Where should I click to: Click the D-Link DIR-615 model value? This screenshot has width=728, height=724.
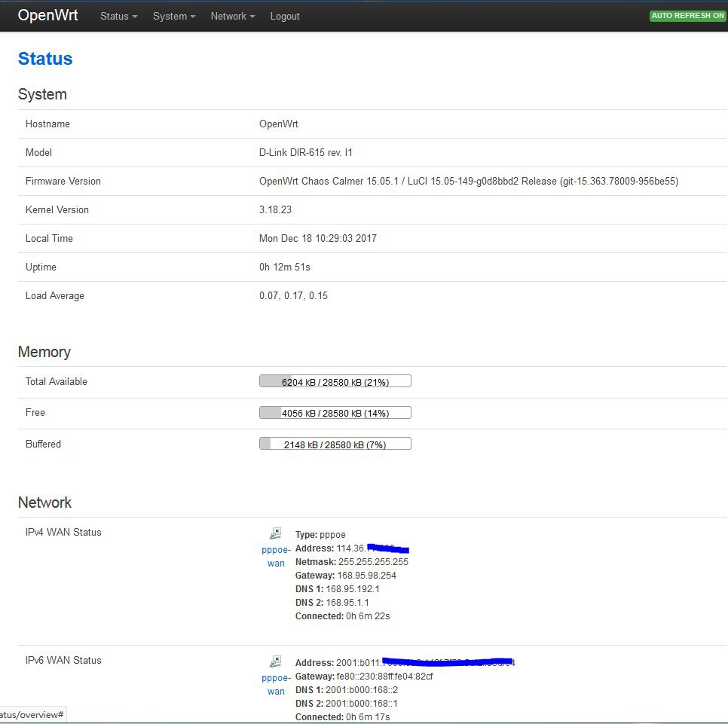[305, 152]
